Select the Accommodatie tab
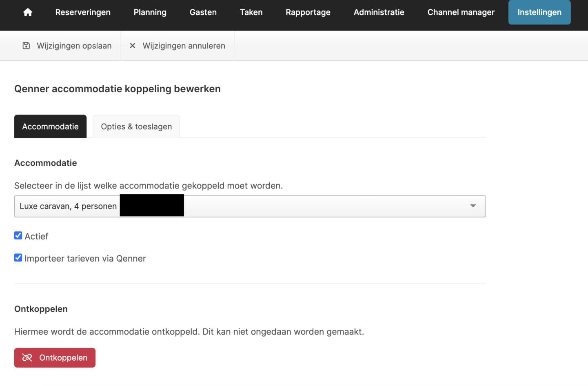The width and height of the screenshot is (588, 386). (x=50, y=126)
